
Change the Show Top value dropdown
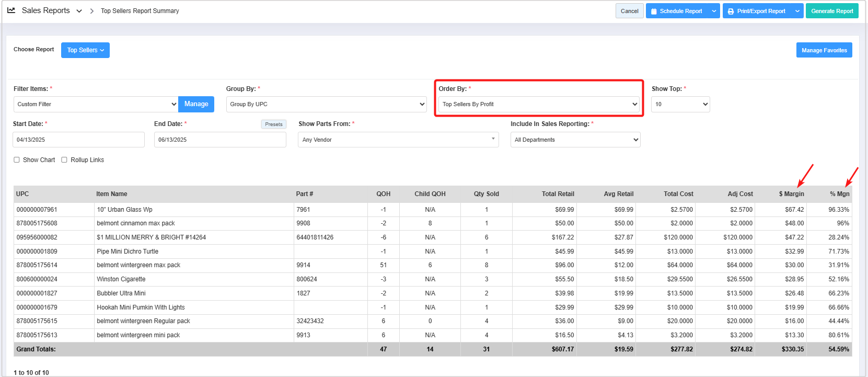coord(680,104)
